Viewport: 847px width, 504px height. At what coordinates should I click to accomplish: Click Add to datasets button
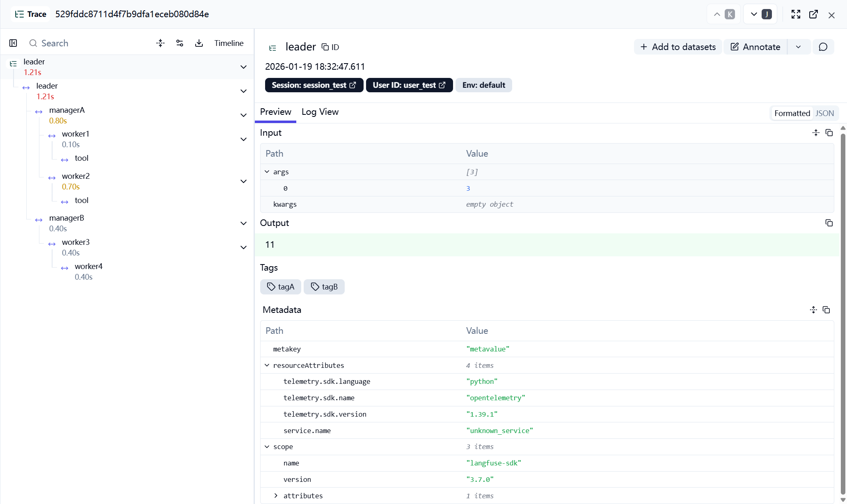pyautogui.click(x=678, y=47)
